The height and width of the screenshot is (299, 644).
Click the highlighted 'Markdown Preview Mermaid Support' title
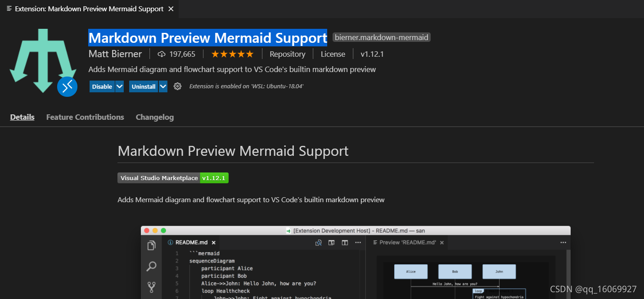207,37
